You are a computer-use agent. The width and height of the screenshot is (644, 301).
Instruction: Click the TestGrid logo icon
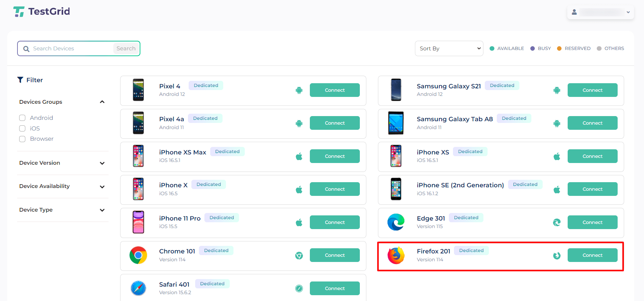pos(19,12)
